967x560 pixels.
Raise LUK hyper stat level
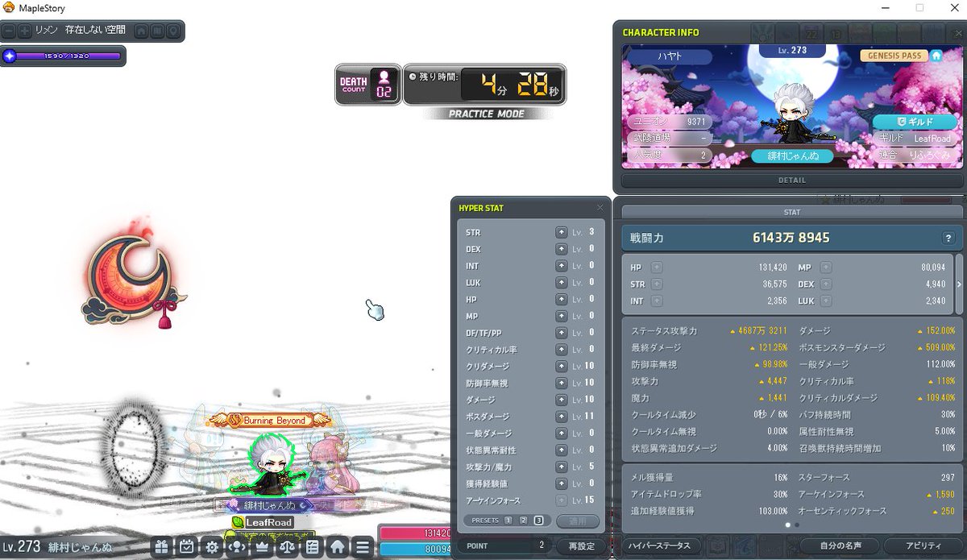click(561, 283)
